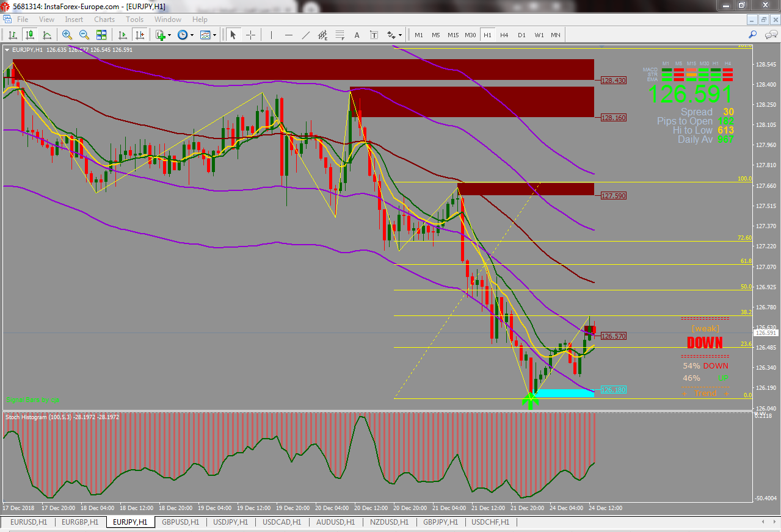This screenshot has height=532, width=781.
Task: Switch timeframe to M30
Action: point(470,35)
